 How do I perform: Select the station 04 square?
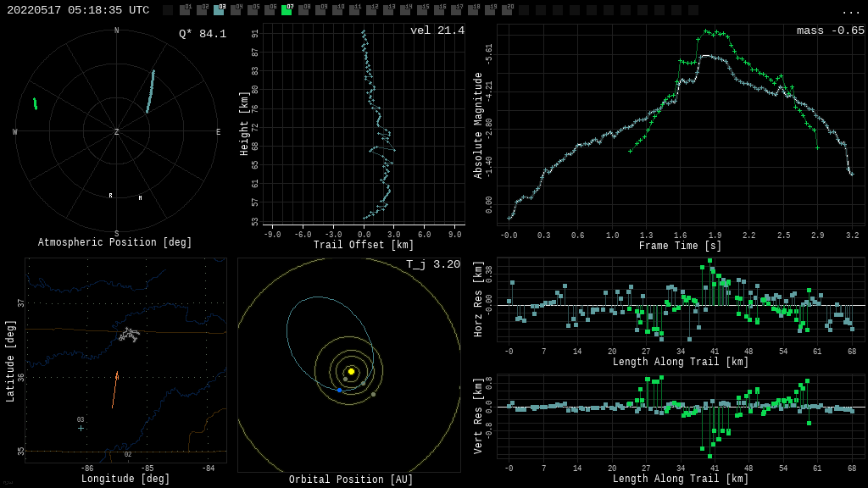(x=236, y=10)
